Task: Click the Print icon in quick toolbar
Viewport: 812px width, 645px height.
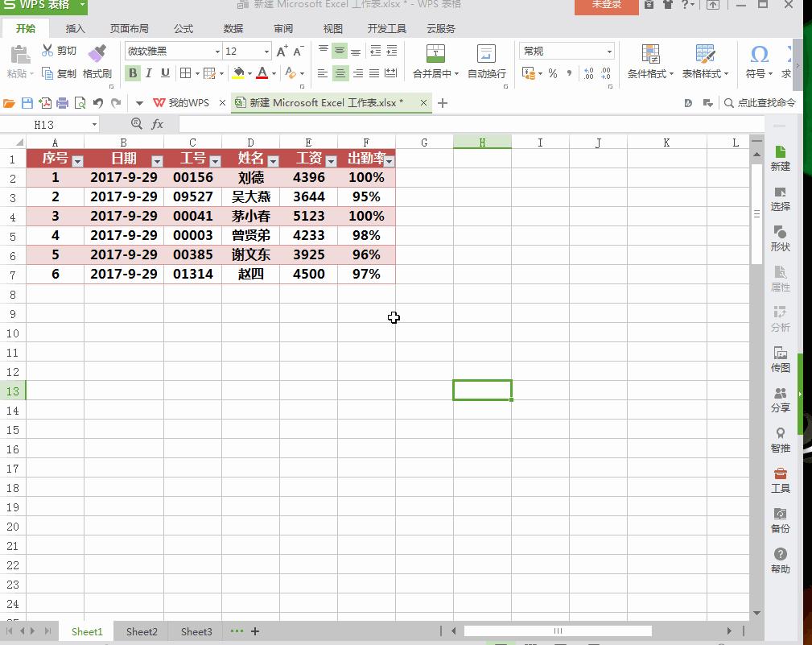Action: pyautogui.click(x=62, y=103)
